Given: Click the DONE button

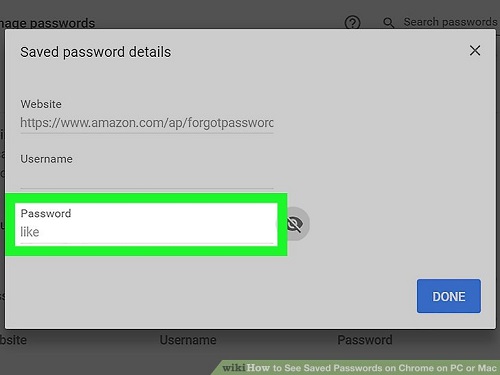Looking at the screenshot, I should tap(449, 296).
